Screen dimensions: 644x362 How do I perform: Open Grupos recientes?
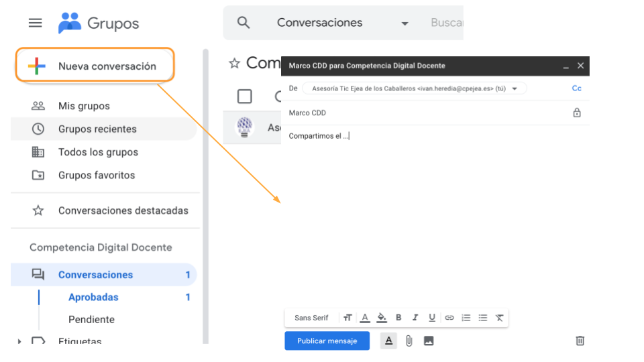[103, 129]
